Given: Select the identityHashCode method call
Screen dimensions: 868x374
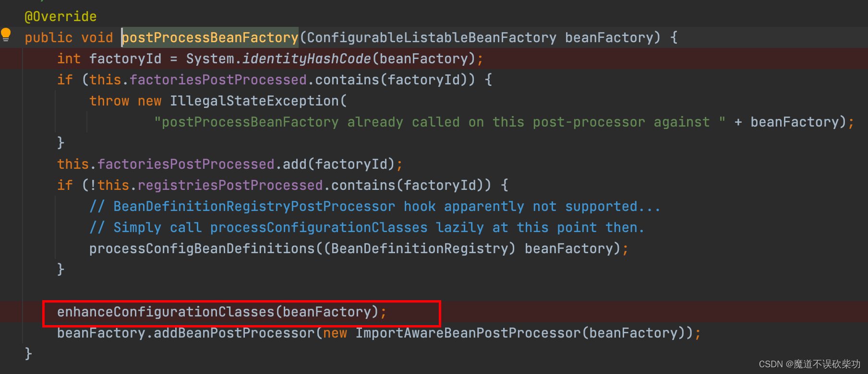Looking at the screenshot, I should (306, 59).
